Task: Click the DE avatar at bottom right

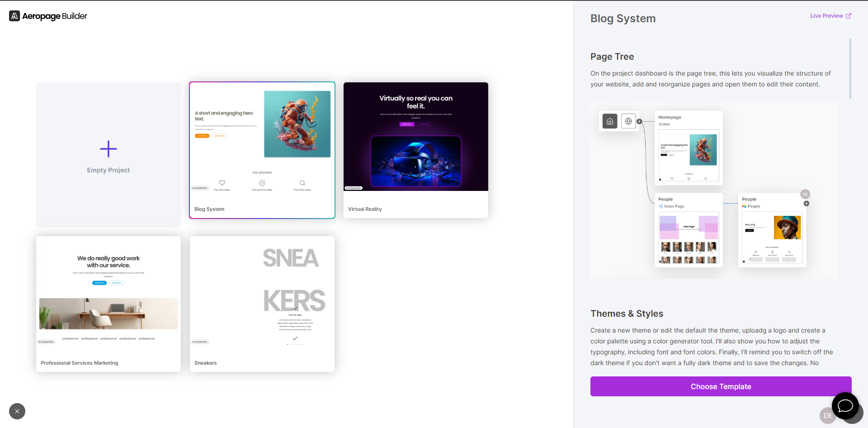Action: [x=828, y=415]
